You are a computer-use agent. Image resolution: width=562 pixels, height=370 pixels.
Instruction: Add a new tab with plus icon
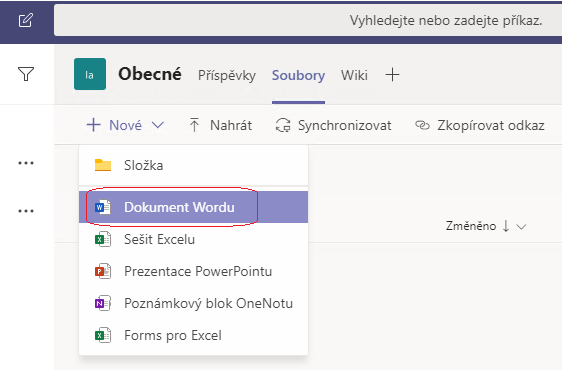[392, 75]
